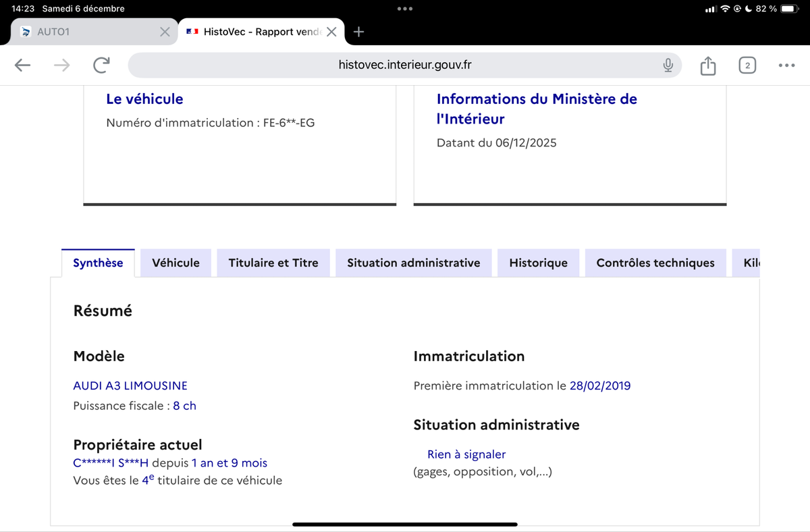This screenshot has width=810, height=532.
Task: Open a new browser tab
Action: click(359, 32)
